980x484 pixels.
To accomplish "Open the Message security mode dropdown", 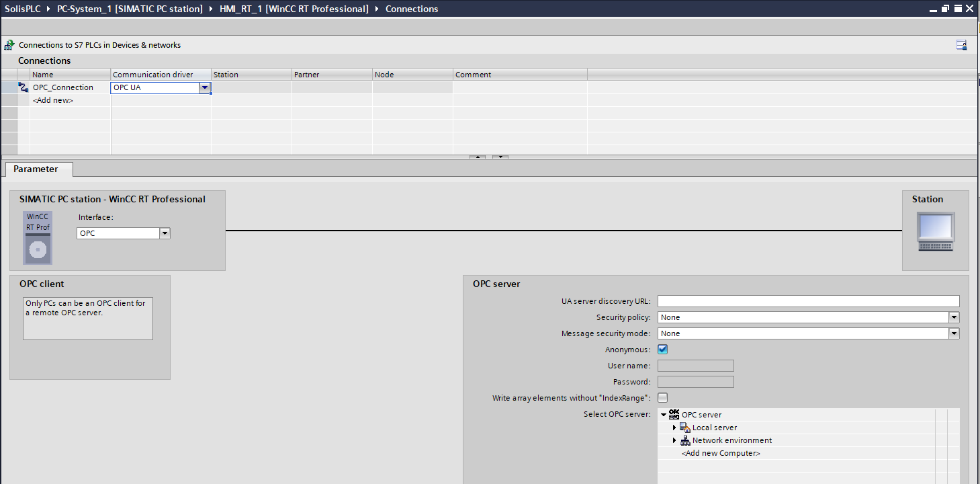I will coord(954,333).
